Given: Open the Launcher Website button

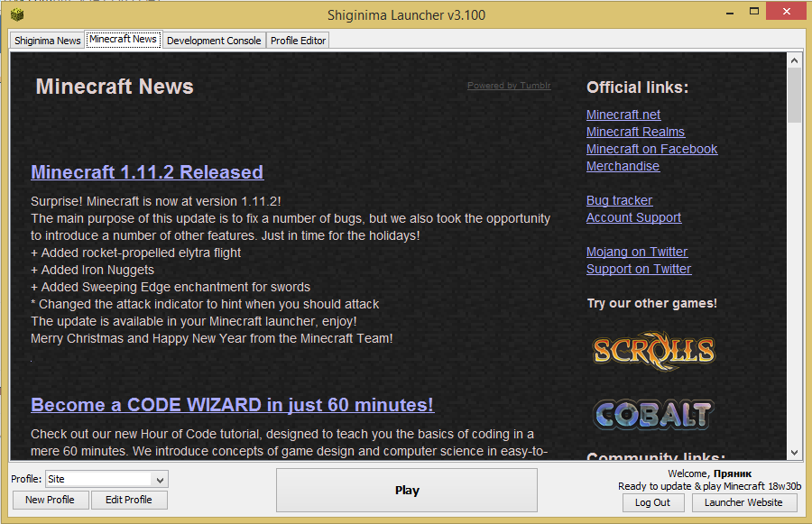Looking at the screenshot, I should tap(743, 502).
